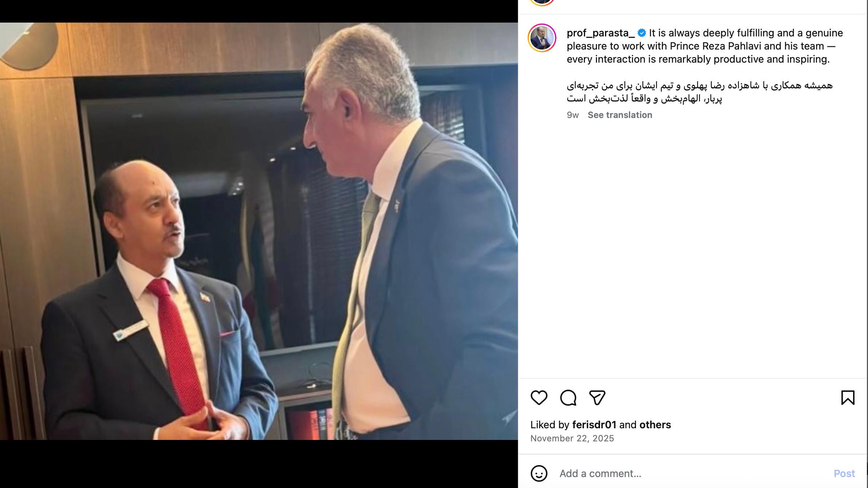Click the blue verified badge

642,33
